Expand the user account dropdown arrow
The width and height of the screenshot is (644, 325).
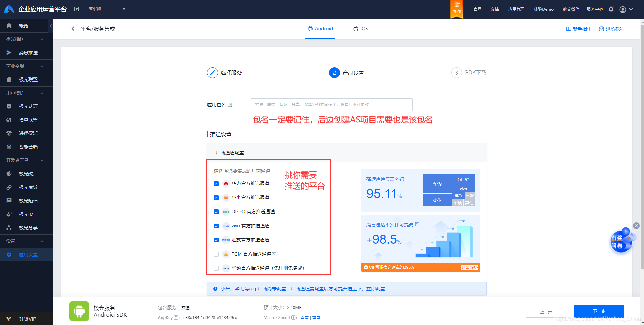point(631,9)
